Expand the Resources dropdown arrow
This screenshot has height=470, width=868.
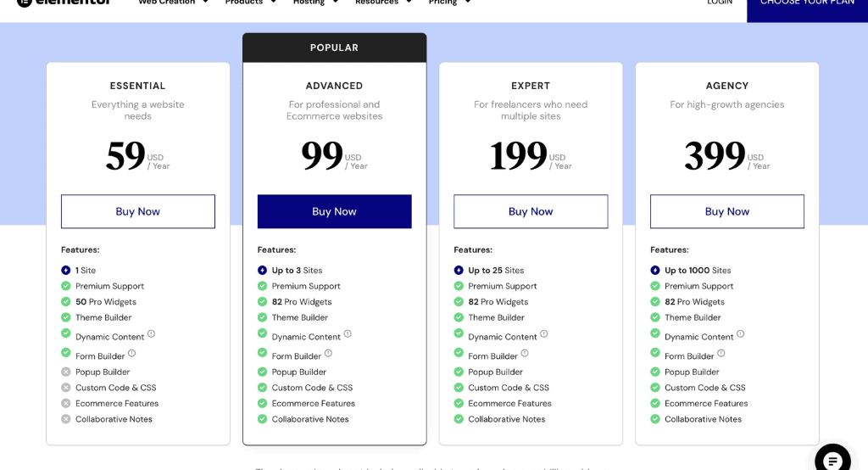(409, 2)
